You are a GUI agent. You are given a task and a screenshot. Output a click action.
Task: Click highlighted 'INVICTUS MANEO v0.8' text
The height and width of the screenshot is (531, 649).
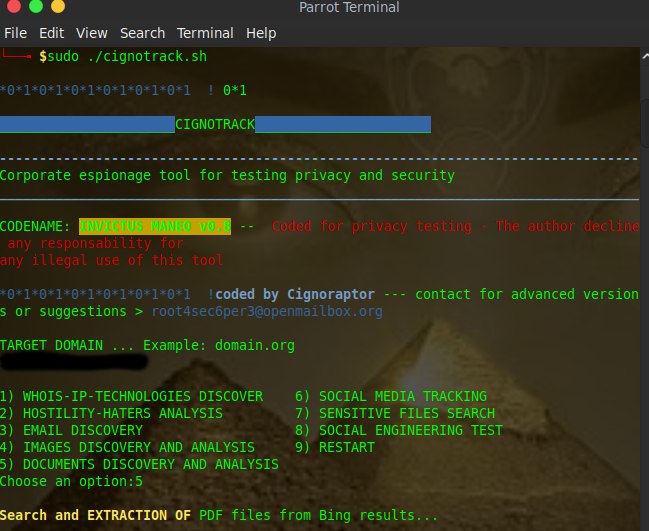155,226
